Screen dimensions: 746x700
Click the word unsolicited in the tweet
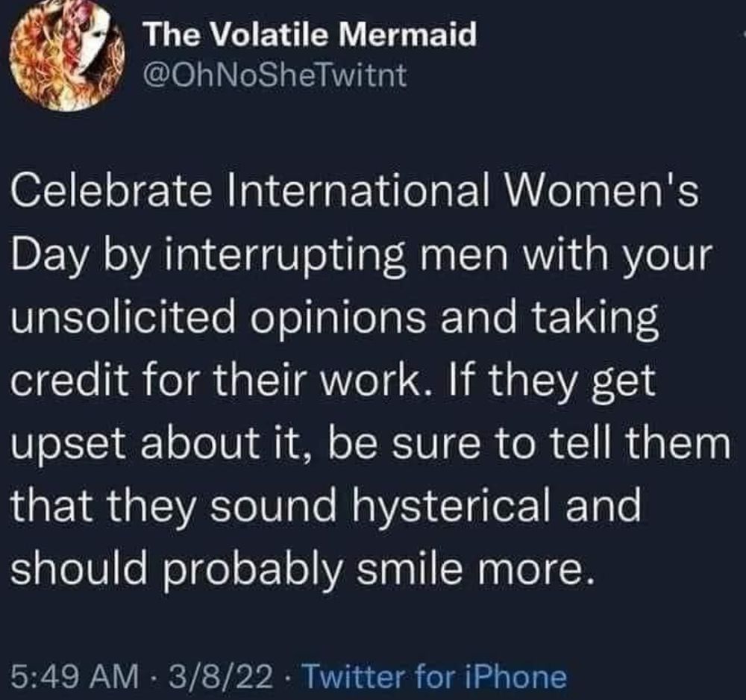tap(123, 317)
